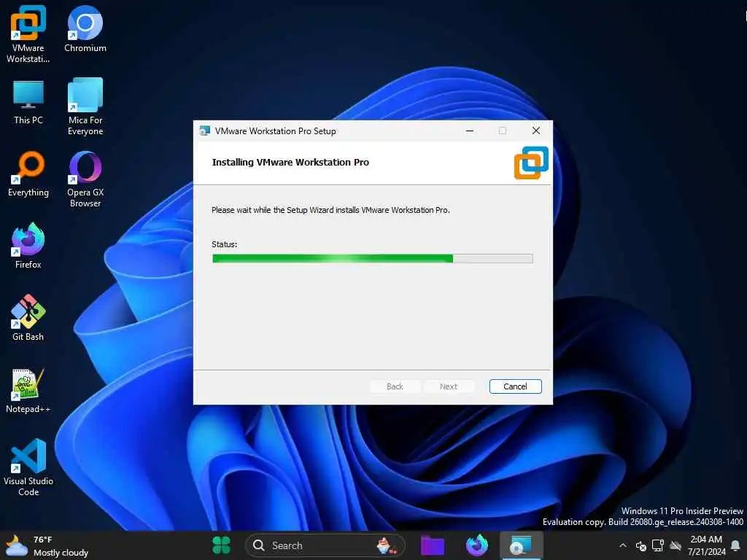Close the VMware Workstation Pro Setup window

(536, 131)
